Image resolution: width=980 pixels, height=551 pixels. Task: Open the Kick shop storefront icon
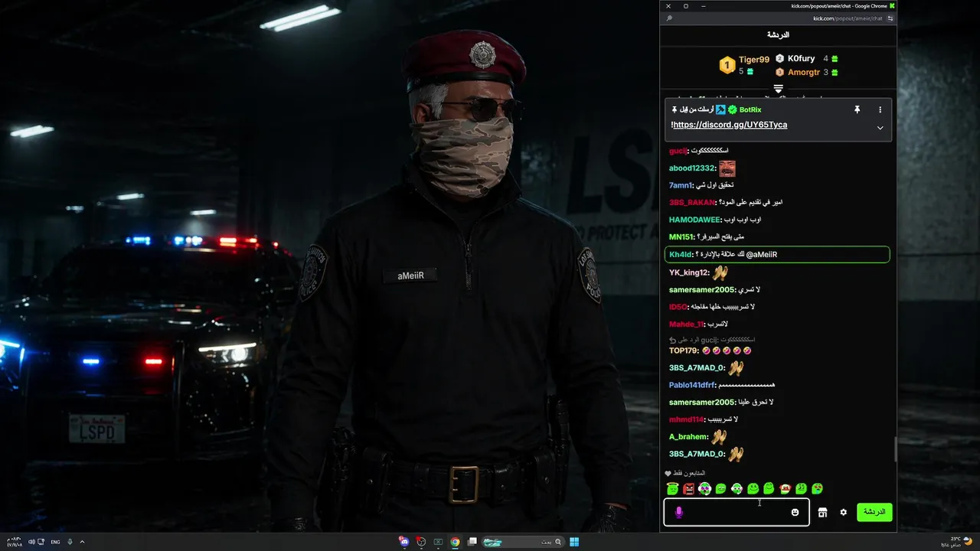822,512
